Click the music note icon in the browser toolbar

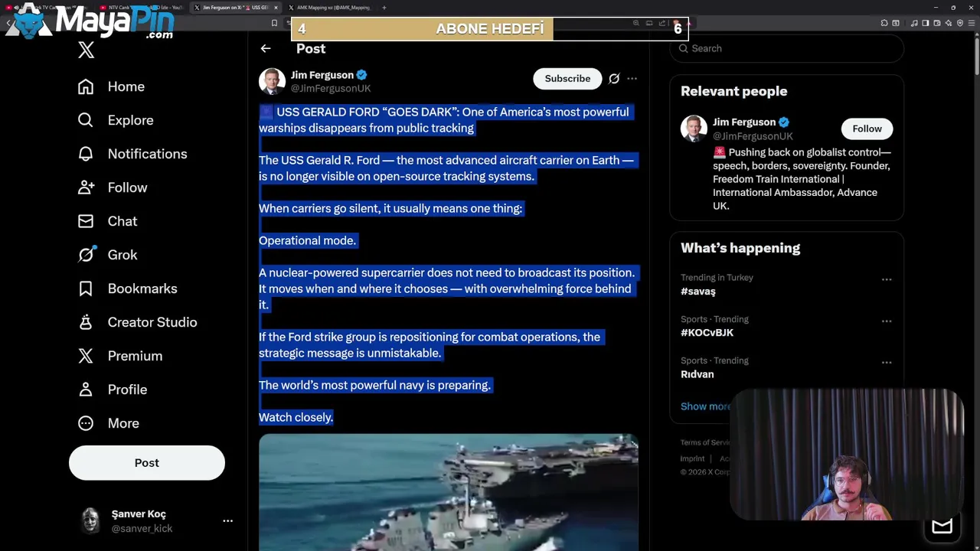coord(914,23)
